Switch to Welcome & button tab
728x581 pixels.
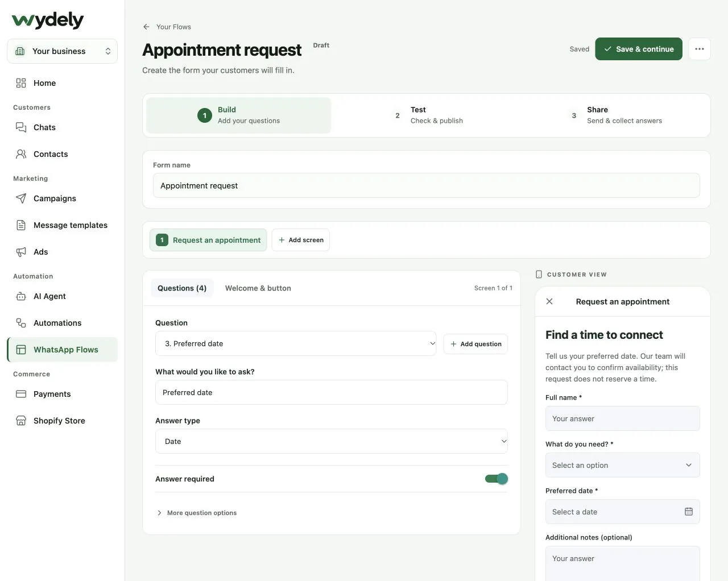[x=258, y=288]
